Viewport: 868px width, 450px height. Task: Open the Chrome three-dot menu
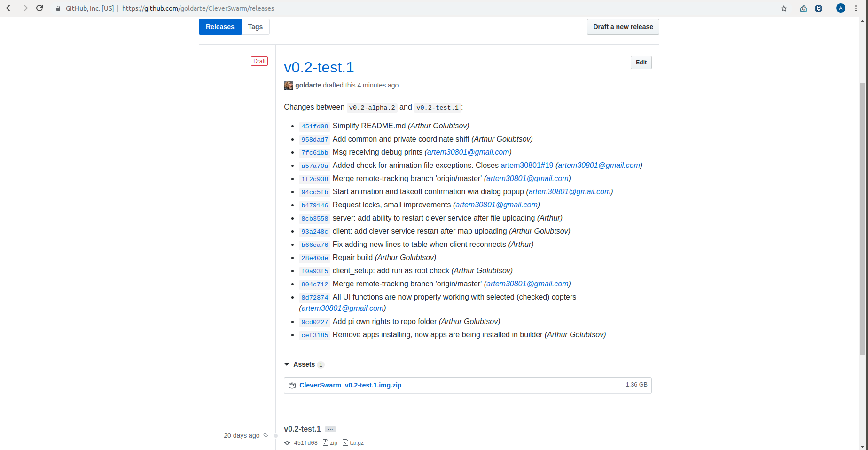click(856, 8)
